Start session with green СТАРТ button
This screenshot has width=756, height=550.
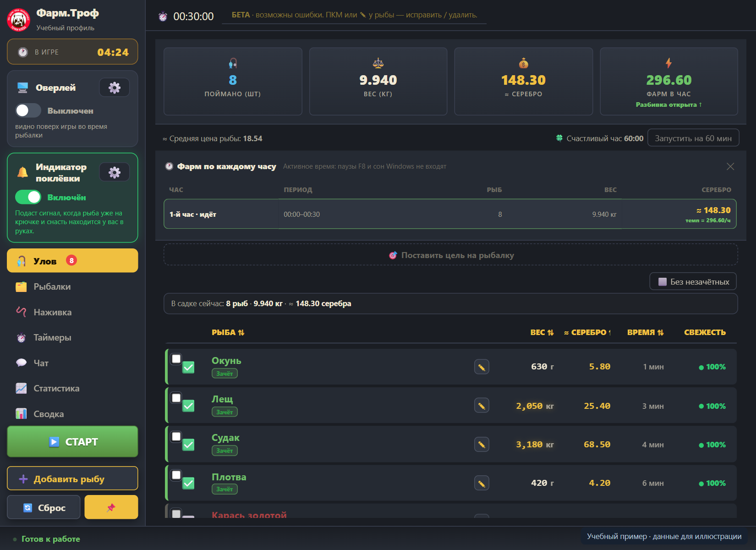pyautogui.click(x=72, y=442)
